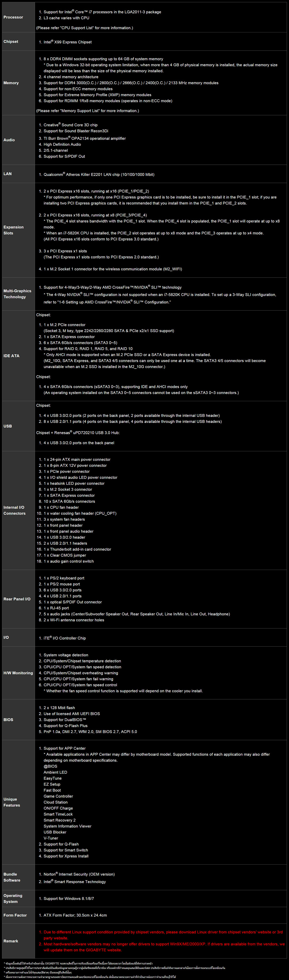Click the IDE ATA row label
The image size is (289, 980).
click(12, 356)
